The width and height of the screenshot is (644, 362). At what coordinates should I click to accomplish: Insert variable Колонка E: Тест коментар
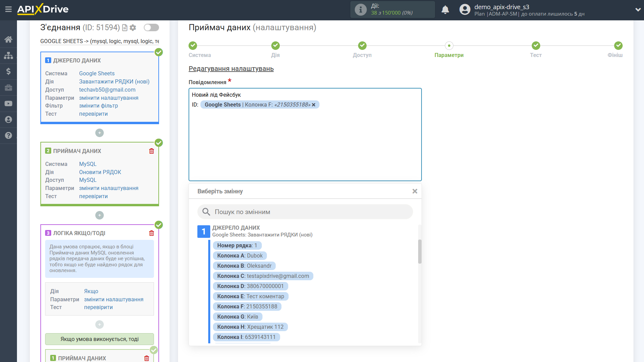(x=251, y=296)
